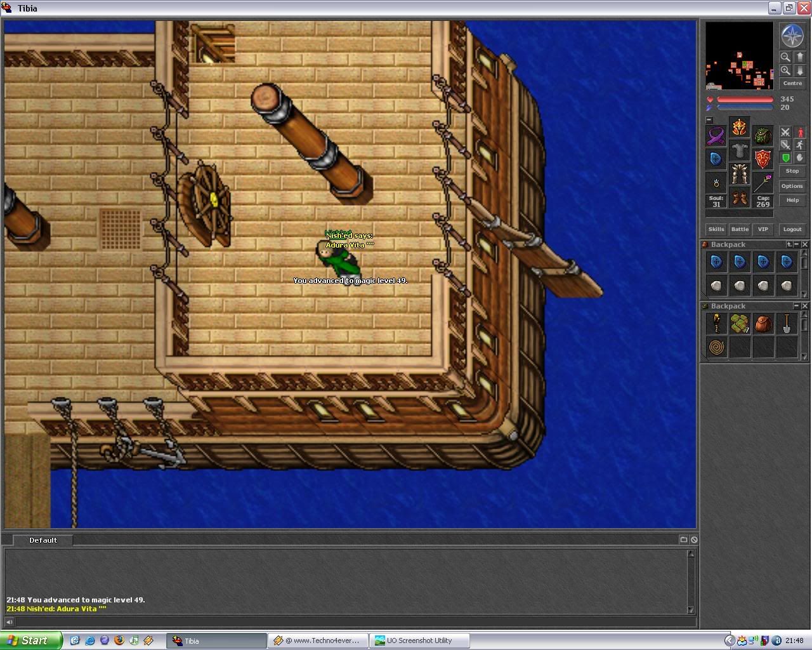Select the plate legs slot
Viewport: 812px width, 650px height.
(x=740, y=175)
